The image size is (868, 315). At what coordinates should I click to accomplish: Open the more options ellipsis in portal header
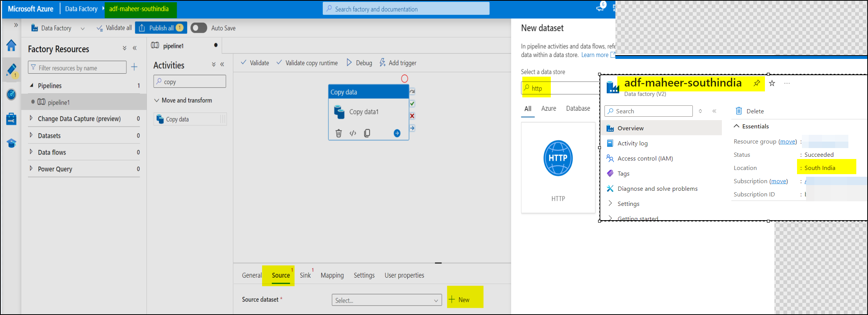(787, 83)
